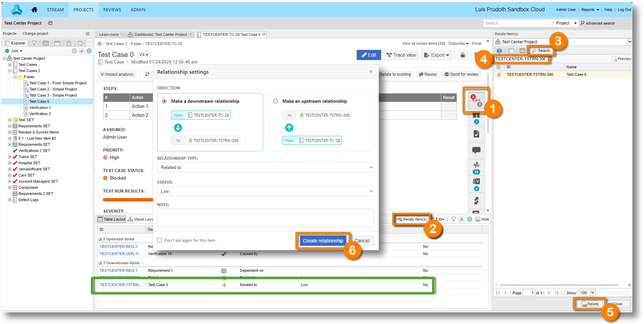Viewport: 644px width, 324px height.
Task: Click the Create relationship button
Action: [323, 241]
